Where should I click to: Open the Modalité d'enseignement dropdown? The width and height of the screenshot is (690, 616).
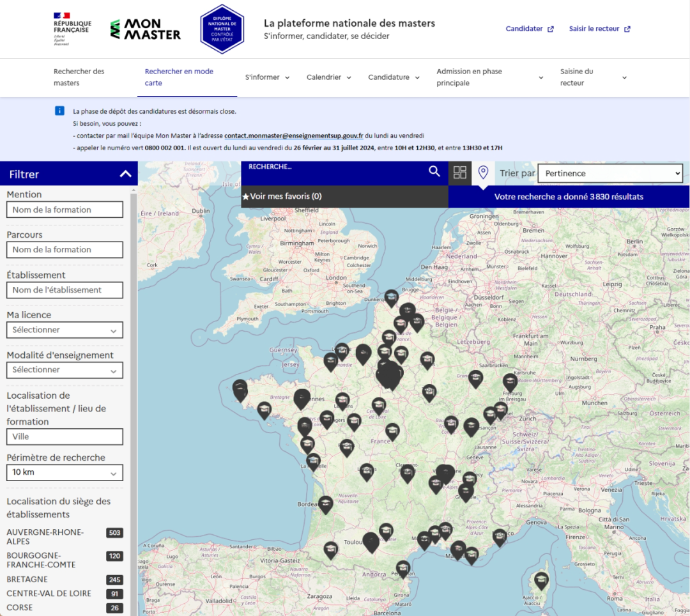(x=65, y=370)
